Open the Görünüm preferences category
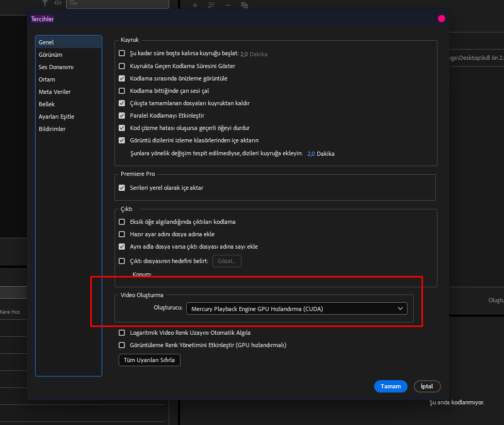504x425 pixels. [69, 55]
